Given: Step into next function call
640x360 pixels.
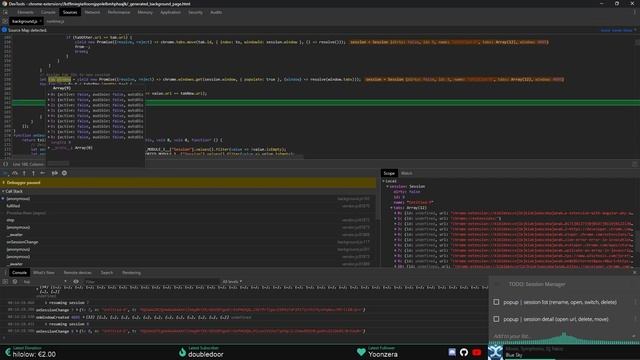Looking at the screenshot, I should 24,173.
